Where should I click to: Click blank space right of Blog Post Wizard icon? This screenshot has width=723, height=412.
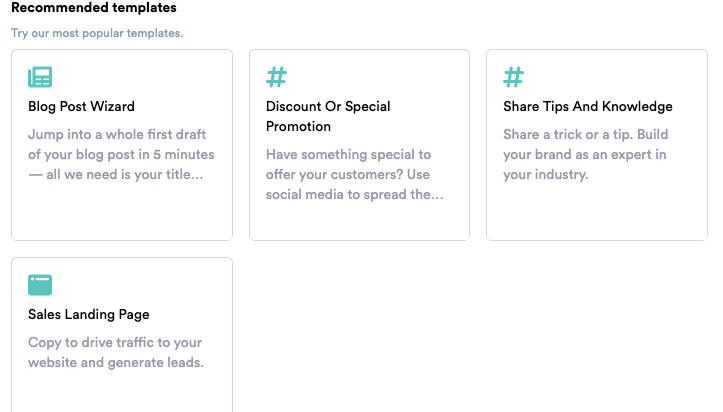click(x=140, y=77)
